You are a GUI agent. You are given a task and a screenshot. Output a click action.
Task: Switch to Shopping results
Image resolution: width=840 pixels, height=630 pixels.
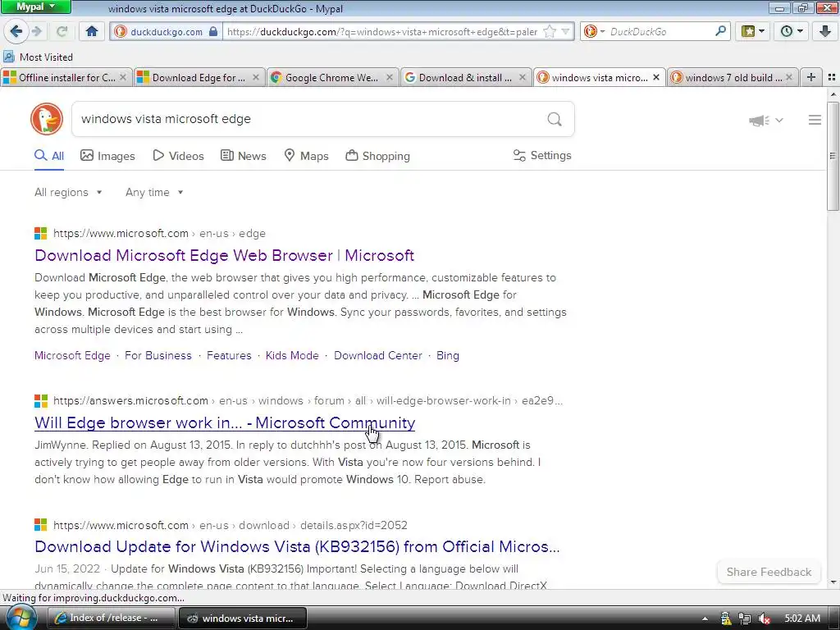377,156
